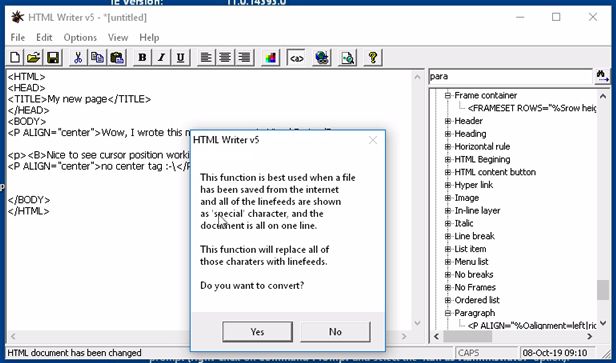Copy selection using the copy icon
Image resolution: width=616 pixels, height=363 pixels.
(97, 58)
